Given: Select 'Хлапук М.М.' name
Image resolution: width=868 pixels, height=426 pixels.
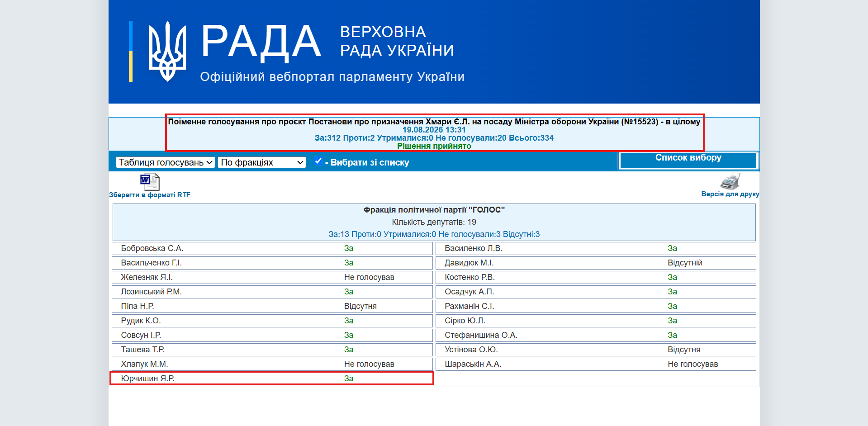Looking at the screenshot, I should click(144, 364).
